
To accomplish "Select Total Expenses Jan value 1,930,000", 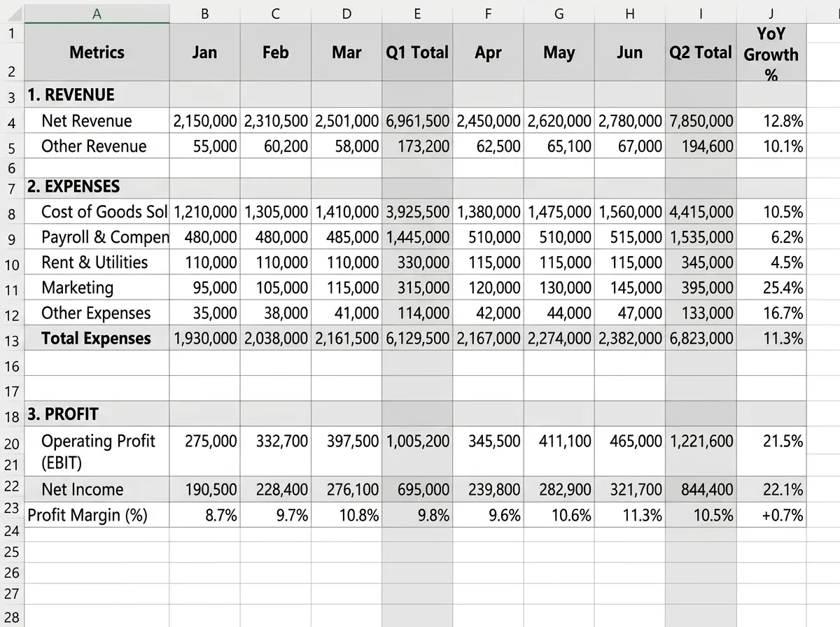I will click(x=205, y=339).
